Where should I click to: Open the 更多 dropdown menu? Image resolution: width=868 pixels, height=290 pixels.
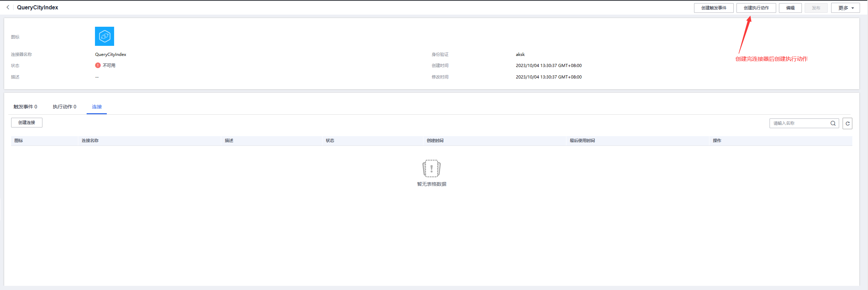[845, 8]
